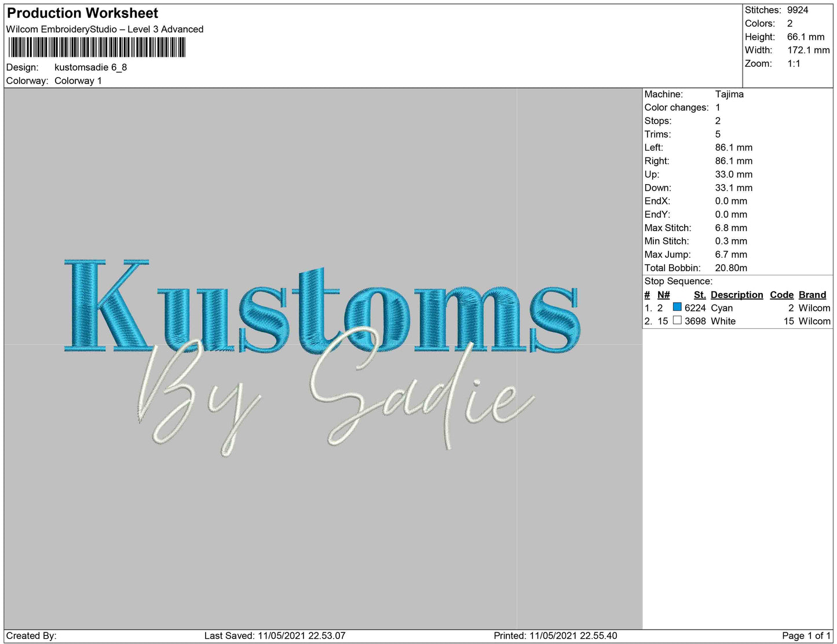The height and width of the screenshot is (644, 837).
Task: Click the Cyan color swatch in Stop Sequence
Action: (x=678, y=308)
